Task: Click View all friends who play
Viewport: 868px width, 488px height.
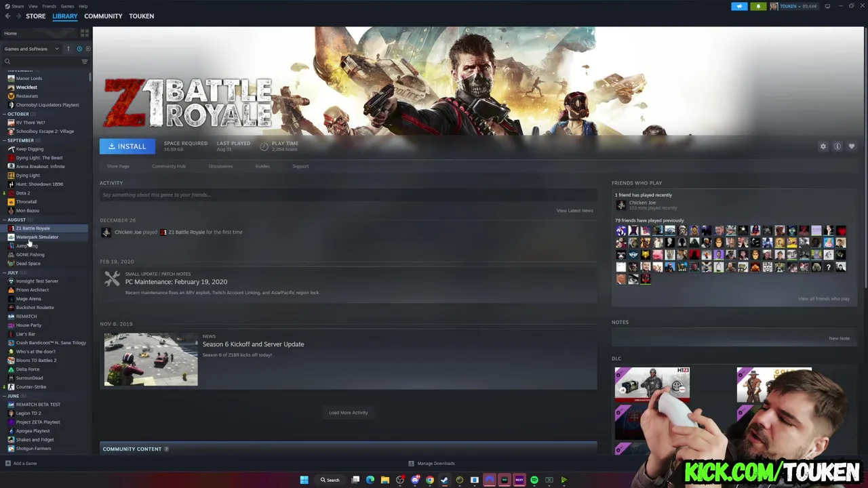Action: click(x=823, y=299)
